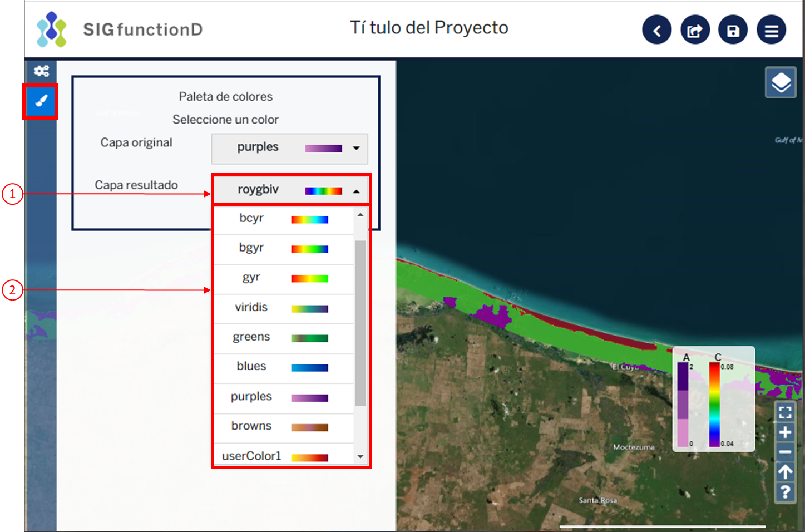The image size is (805, 532).
Task: Open the gears settings tab in the sidebar
Action: click(41, 71)
